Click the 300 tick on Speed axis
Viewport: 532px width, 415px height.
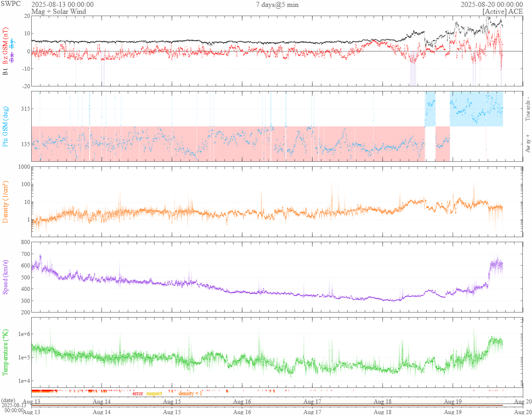pos(25,301)
